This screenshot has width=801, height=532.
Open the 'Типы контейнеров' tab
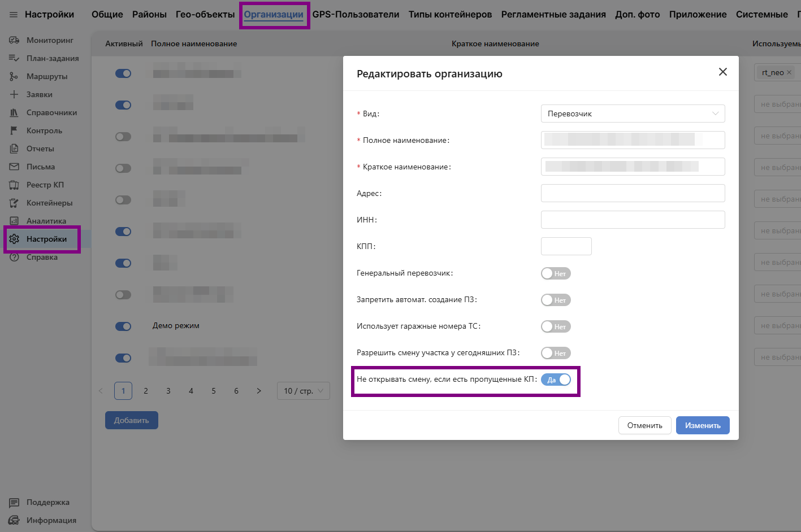450,15
